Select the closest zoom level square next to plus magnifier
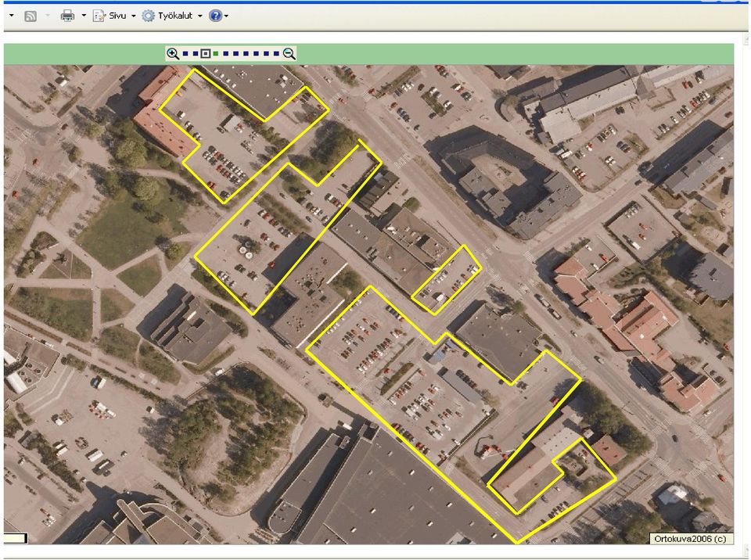 [x=185, y=54]
